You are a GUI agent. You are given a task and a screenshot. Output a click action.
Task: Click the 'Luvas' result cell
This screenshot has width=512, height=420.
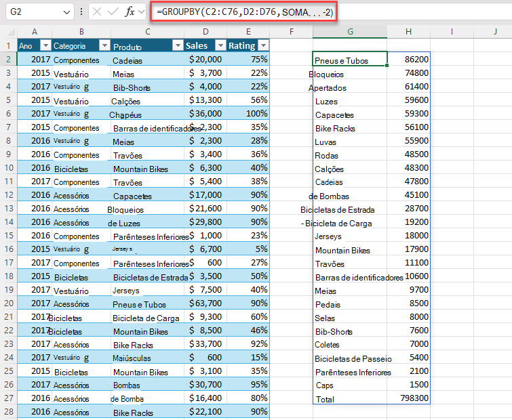tap(350, 140)
